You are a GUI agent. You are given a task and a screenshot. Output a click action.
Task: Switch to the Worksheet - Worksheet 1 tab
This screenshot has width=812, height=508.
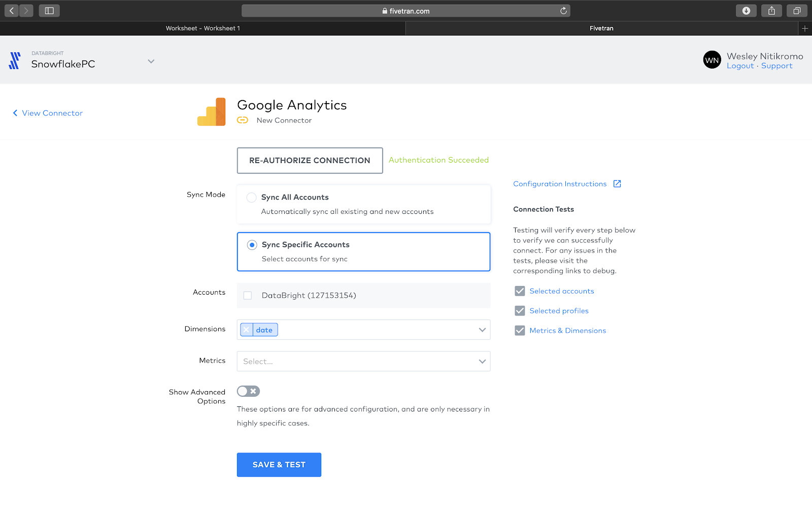[203, 28]
